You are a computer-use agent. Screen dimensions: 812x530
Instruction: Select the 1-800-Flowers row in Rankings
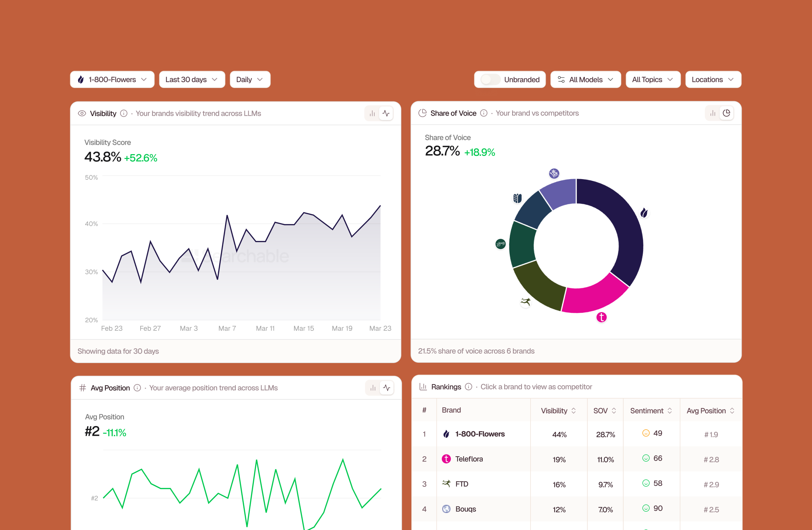pos(577,434)
